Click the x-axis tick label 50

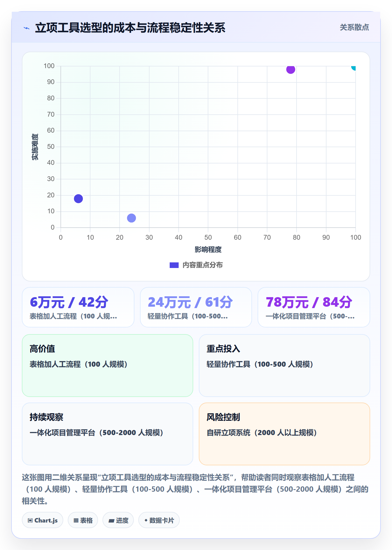point(208,237)
